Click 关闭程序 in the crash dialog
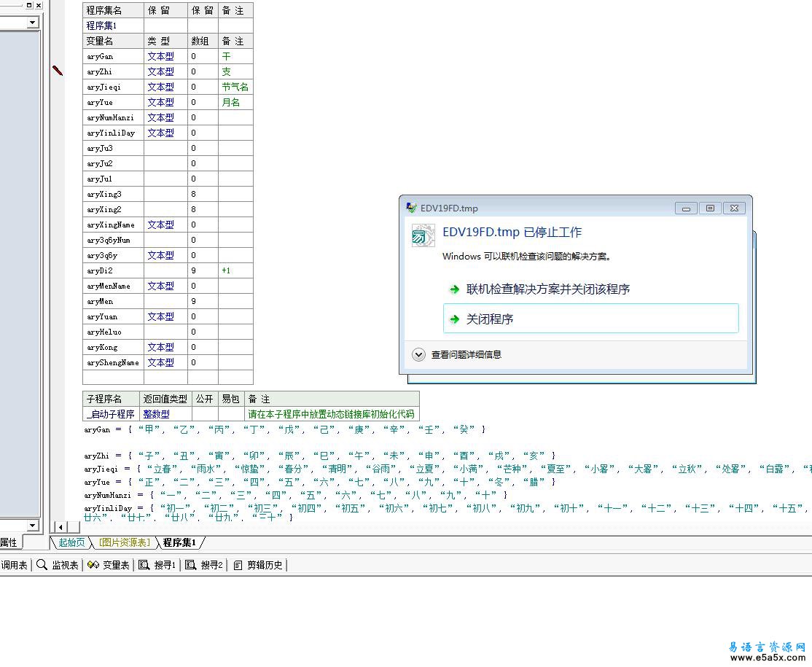The width and height of the screenshot is (812, 667). click(x=591, y=319)
